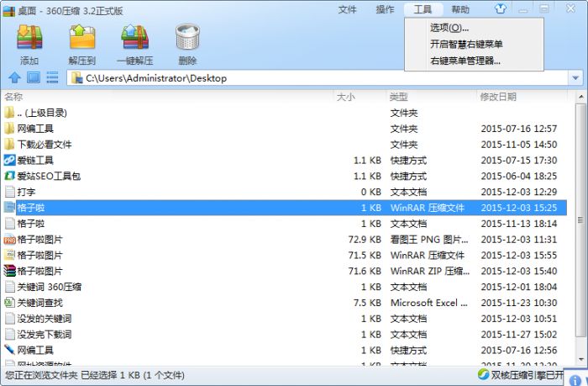Select the 关键词查找 Excel file row
The width and height of the screenshot is (588, 386).
(x=39, y=302)
